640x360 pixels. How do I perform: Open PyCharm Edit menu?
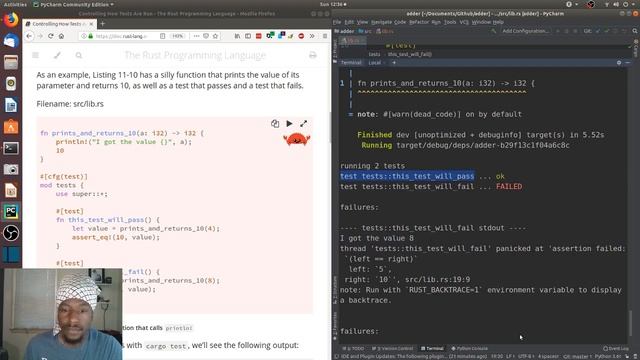[349, 22]
